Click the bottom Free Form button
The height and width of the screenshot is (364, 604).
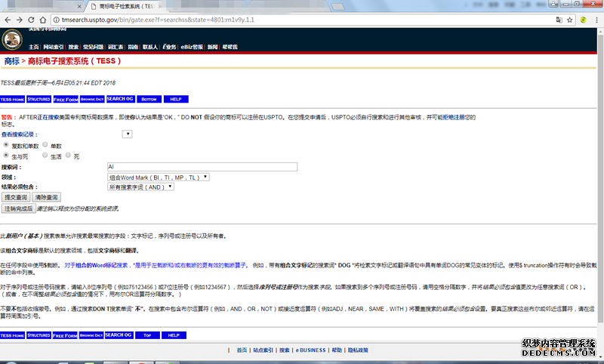[65, 335]
